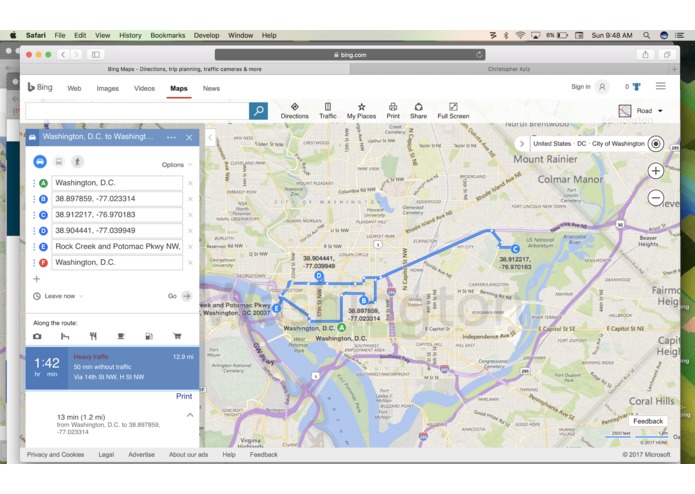The width and height of the screenshot is (695, 494).
Task: Click Safari share button
Action: (645, 54)
